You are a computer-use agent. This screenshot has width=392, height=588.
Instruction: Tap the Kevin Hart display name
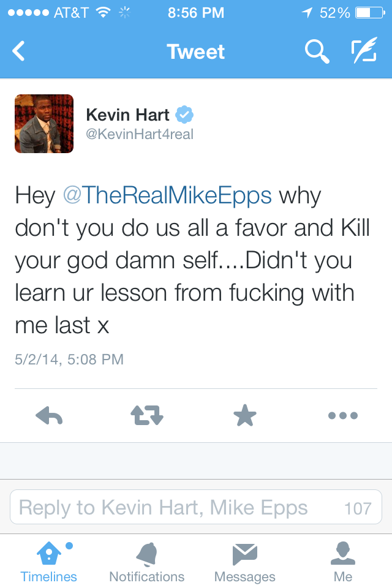pyautogui.click(x=127, y=115)
